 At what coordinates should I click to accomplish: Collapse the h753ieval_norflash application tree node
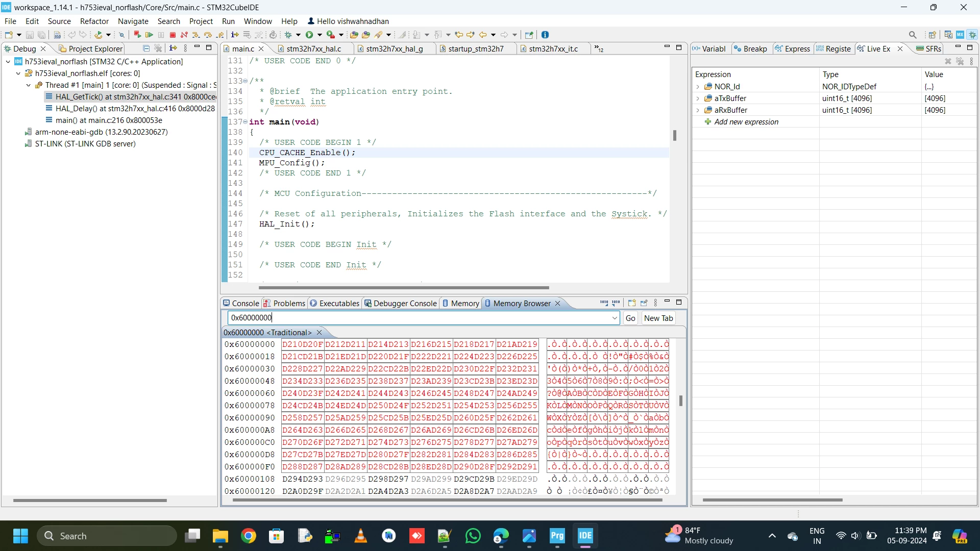(x=8, y=62)
